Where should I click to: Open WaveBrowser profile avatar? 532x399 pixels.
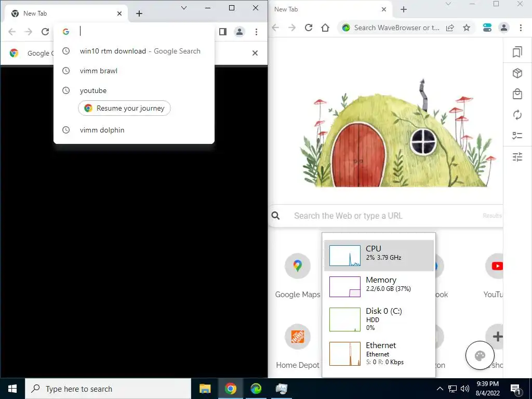[x=504, y=28]
